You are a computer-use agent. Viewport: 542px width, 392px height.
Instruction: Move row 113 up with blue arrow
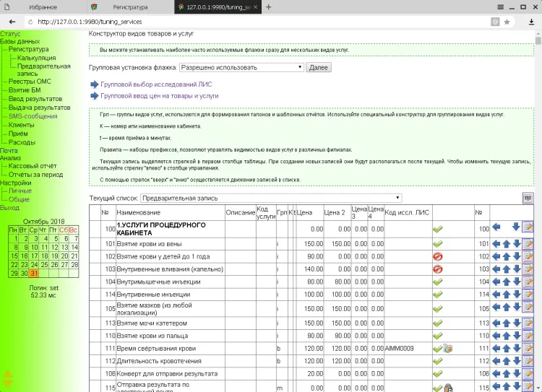point(507,323)
